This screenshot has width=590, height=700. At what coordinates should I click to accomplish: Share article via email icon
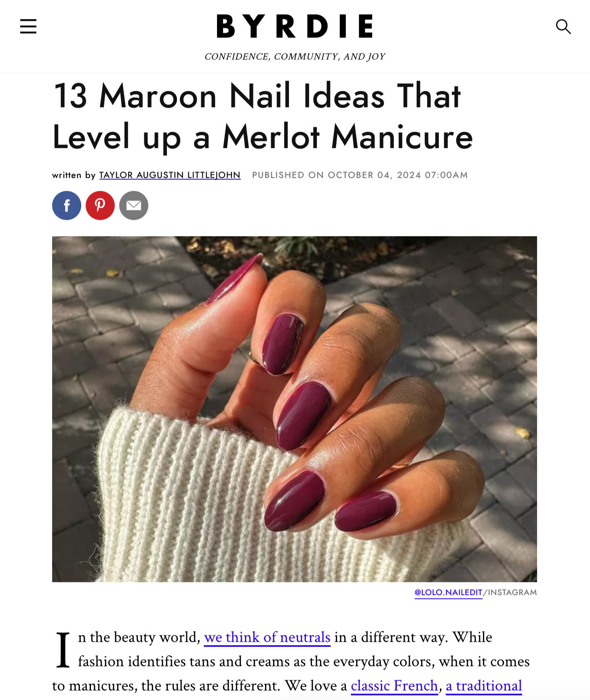(x=134, y=205)
